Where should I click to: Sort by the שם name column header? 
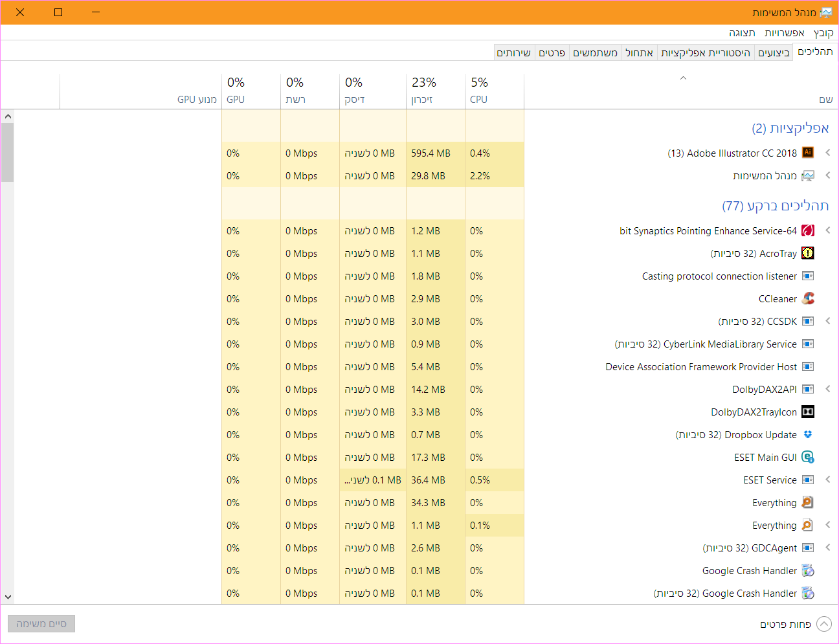pyautogui.click(x=680, y=91)
